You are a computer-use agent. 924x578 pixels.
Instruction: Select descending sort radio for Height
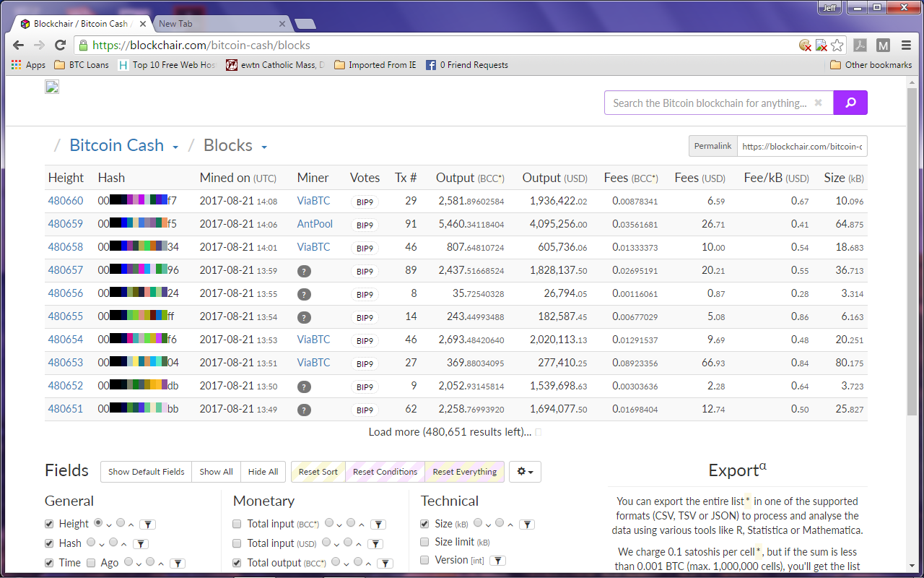[x=98, y=523]
